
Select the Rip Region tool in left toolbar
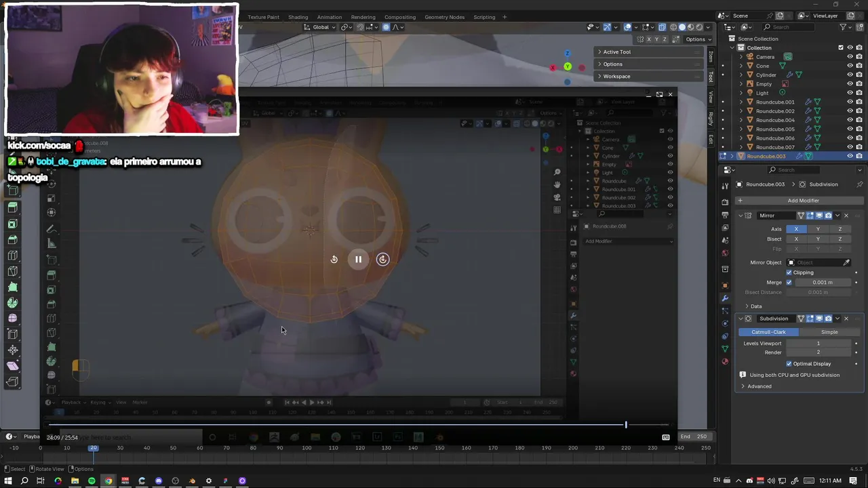tap(12, 382)
